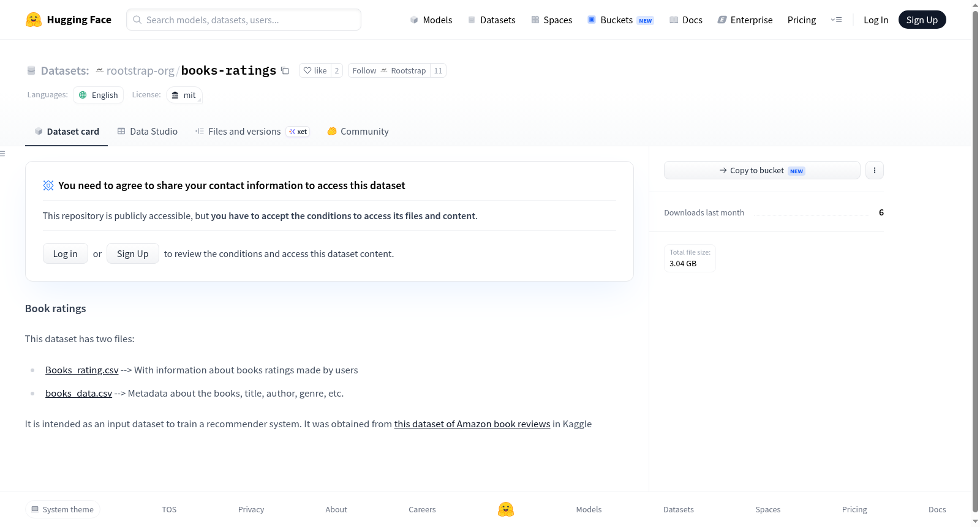Open TOS in the footer
This screenshot has height=527, width=980.
coord(169,509)
